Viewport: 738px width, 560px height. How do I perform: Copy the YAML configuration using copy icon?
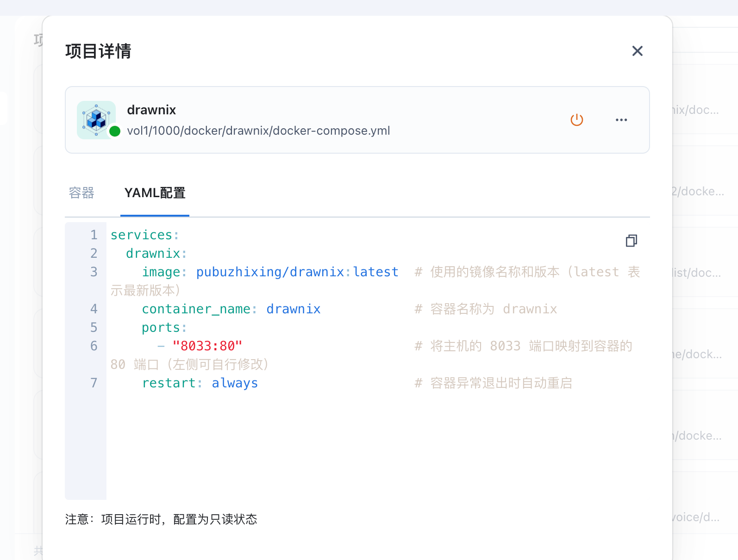pyautogui.click(x=631, y=241)
